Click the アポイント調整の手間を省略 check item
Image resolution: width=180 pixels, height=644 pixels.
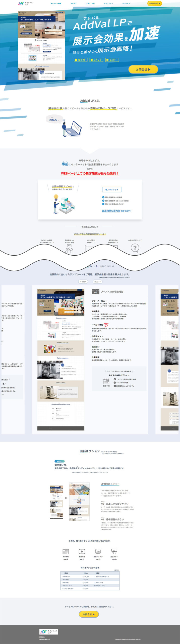(125, 379)
